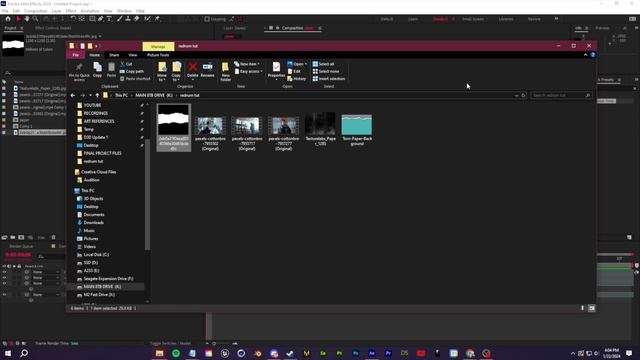
Task: Create a New folder from the ribbon
Action: click(225, 71)
